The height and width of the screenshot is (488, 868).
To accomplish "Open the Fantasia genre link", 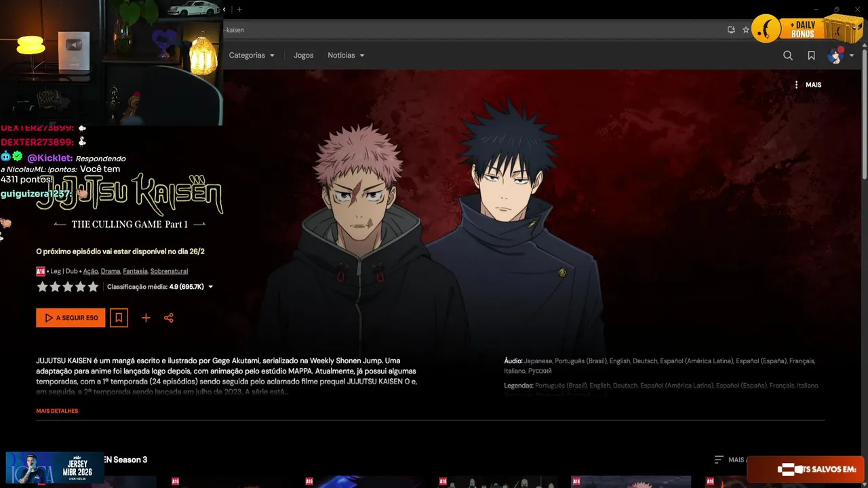I will (x=135, y=271).
